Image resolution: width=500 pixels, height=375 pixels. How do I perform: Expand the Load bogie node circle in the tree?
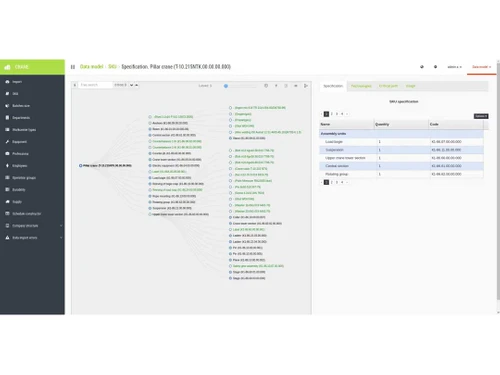click(x=150, y=178)
